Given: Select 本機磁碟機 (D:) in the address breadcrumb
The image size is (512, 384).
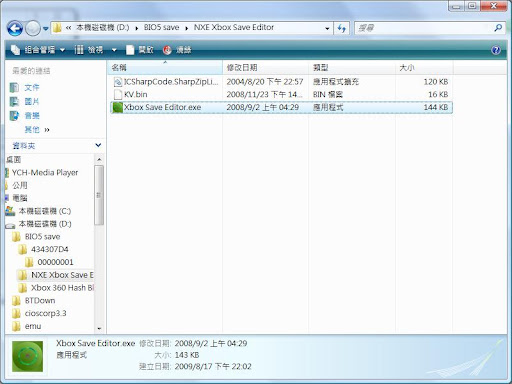Looking at the screenshot, I should (x=102, y=27).
